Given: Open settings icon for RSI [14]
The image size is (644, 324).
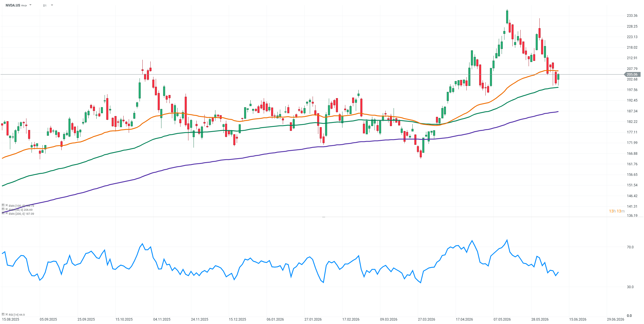Looking at the screenshot, I should tap(3, 314).
